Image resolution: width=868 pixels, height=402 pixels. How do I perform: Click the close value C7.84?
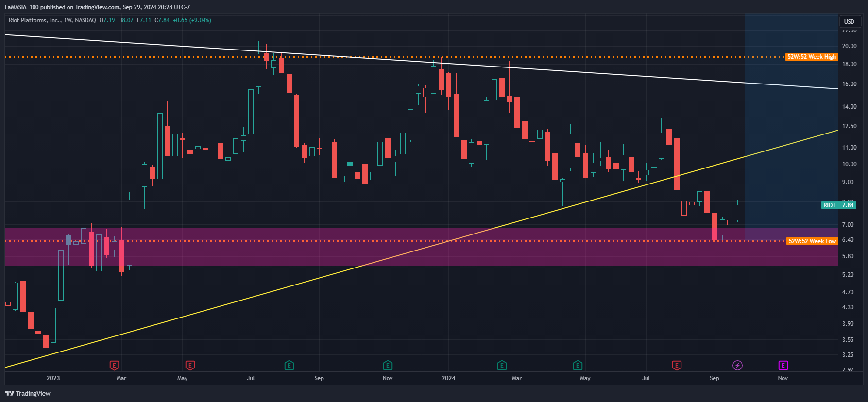(162, 20)
